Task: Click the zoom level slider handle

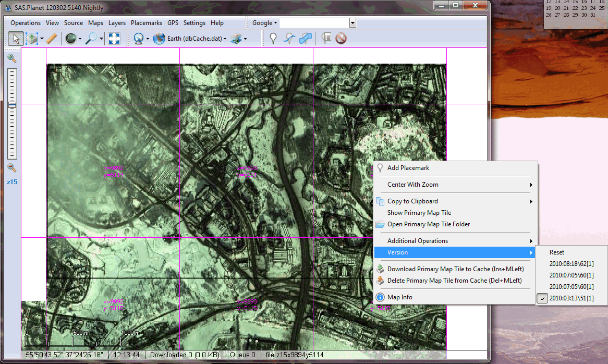Action: pos(12,105)
